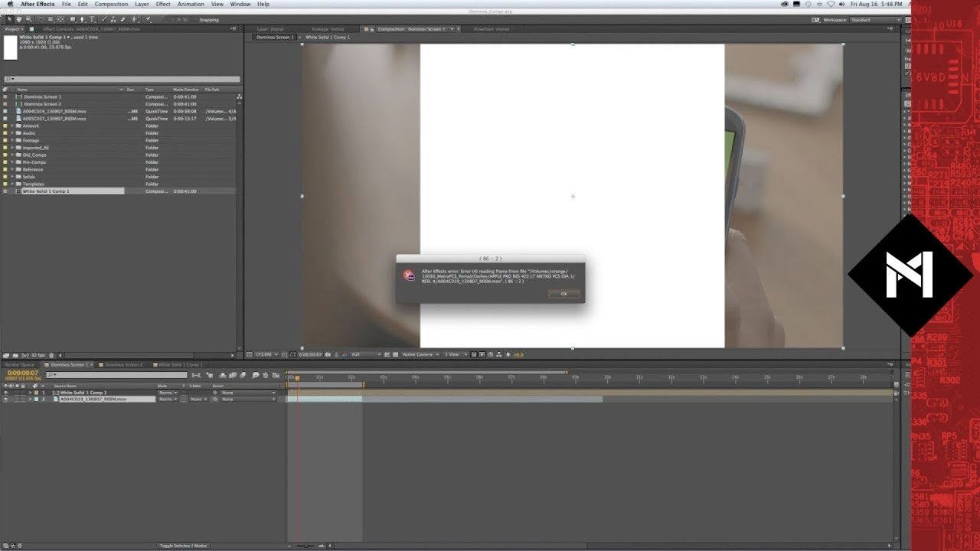The height and width of the screenshot is (551, 980).
Task: Click the project flowchart icon
Action: [239, 97]
